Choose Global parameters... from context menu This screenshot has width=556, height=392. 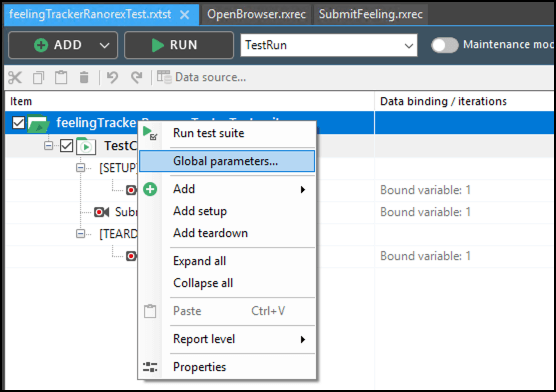227,161
